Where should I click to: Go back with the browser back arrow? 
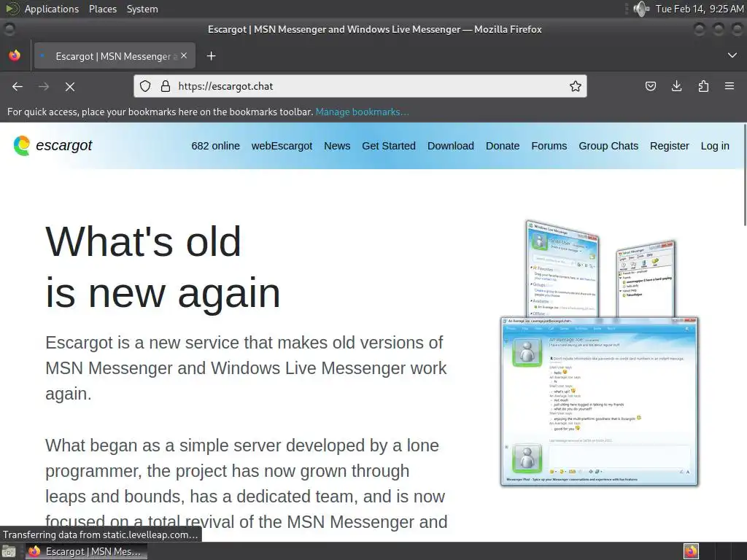(18, 86)
